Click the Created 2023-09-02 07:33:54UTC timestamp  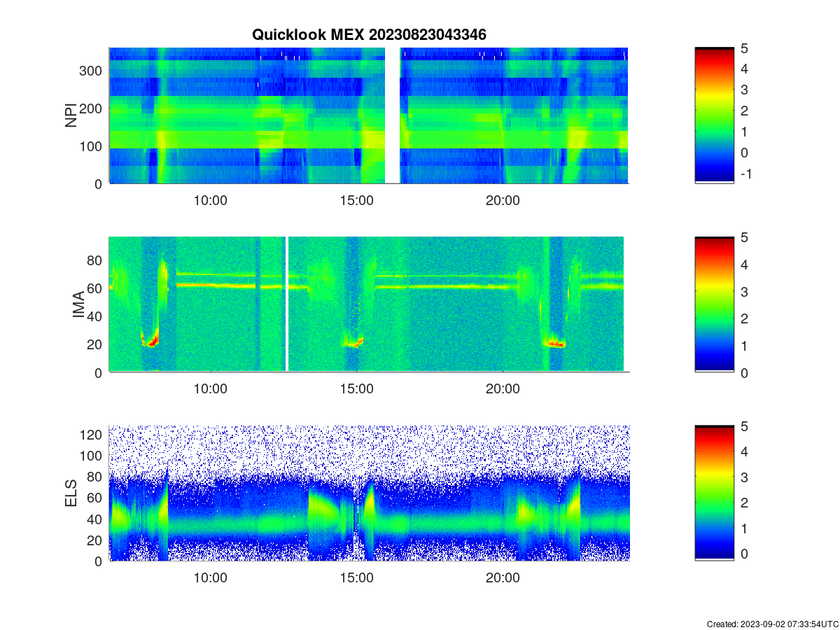click(772, 624)
